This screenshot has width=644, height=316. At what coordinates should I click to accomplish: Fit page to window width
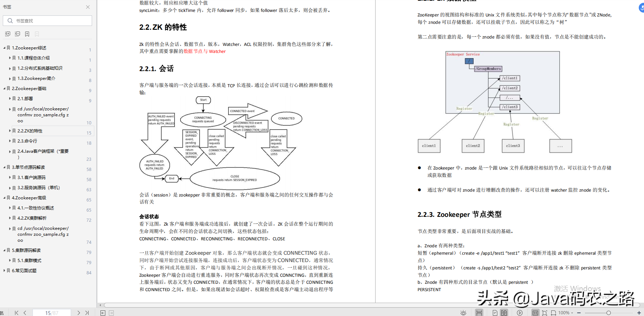coord(553,313)
